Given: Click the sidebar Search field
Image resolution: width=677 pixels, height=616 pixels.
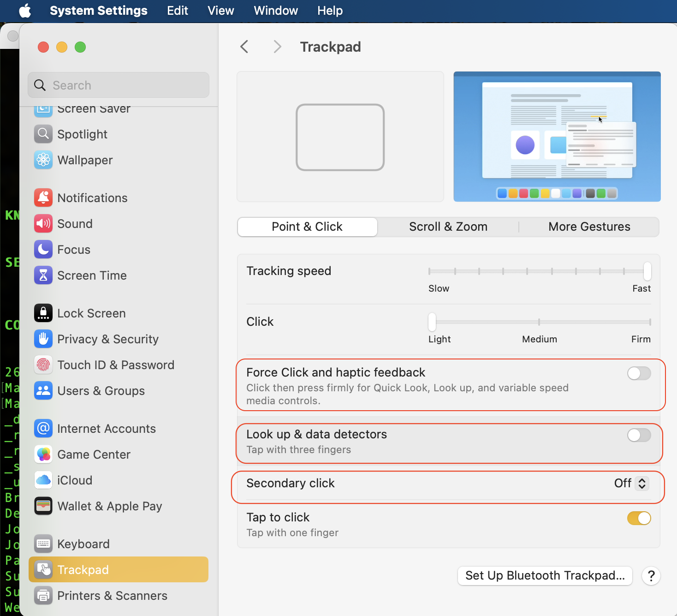Looking at the screenshot, I should [119, 85].
